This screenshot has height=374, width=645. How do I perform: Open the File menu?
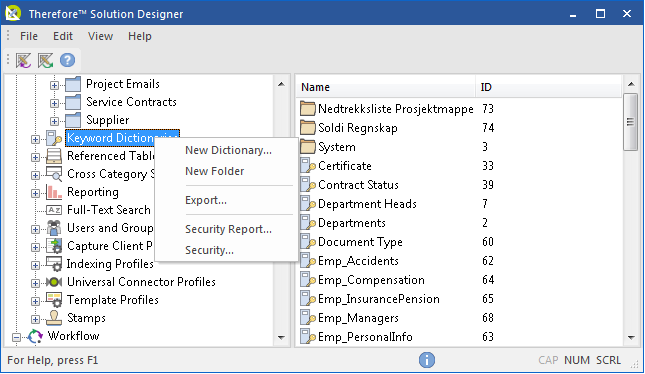pos(29,36)
